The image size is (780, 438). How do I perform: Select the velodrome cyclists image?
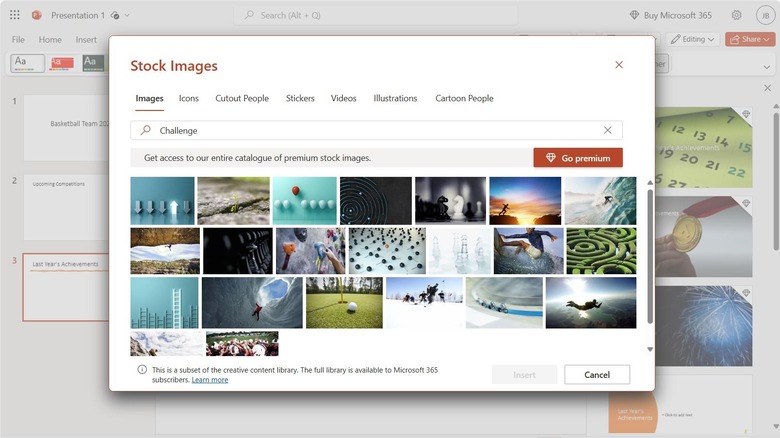coord(504,303)
